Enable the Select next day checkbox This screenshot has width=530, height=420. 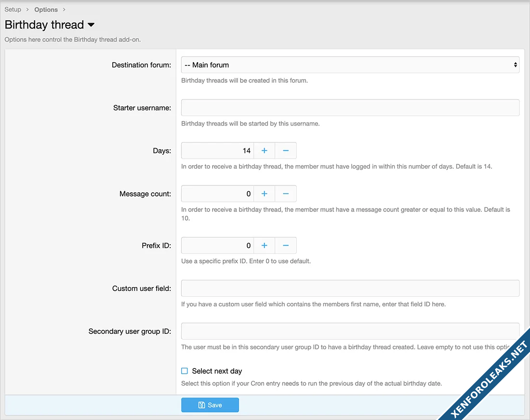[185, 371]
